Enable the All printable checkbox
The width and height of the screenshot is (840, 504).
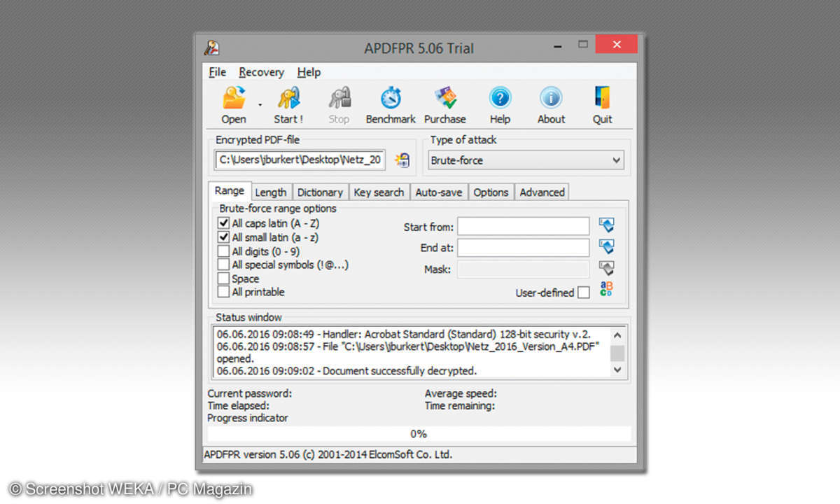pos(223,292)
